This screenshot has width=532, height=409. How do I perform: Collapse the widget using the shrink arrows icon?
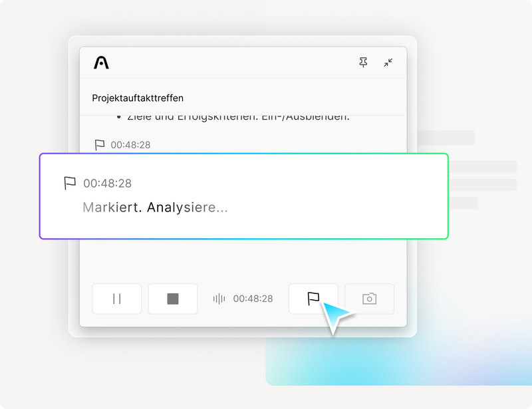(x=388, y=63)
